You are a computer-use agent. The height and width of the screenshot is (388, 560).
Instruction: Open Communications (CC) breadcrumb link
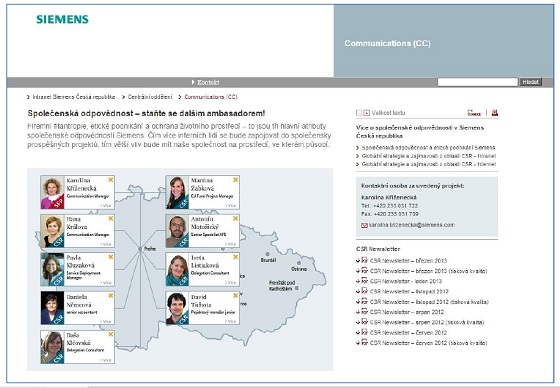pos(211,97)
